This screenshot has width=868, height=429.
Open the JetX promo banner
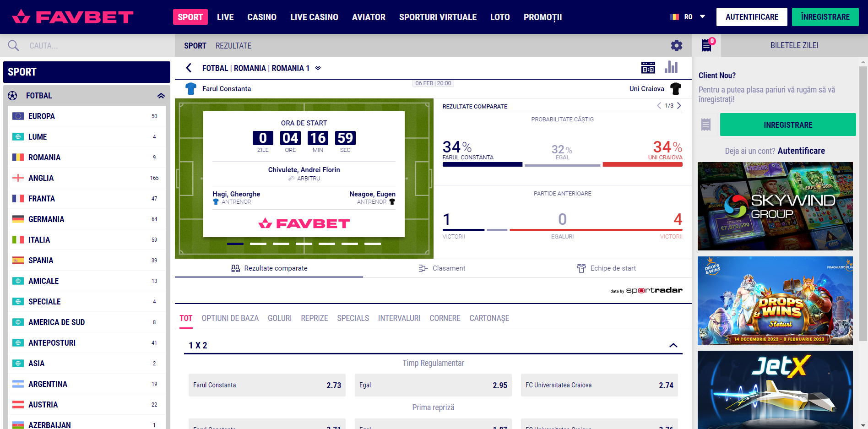[775, 390]
